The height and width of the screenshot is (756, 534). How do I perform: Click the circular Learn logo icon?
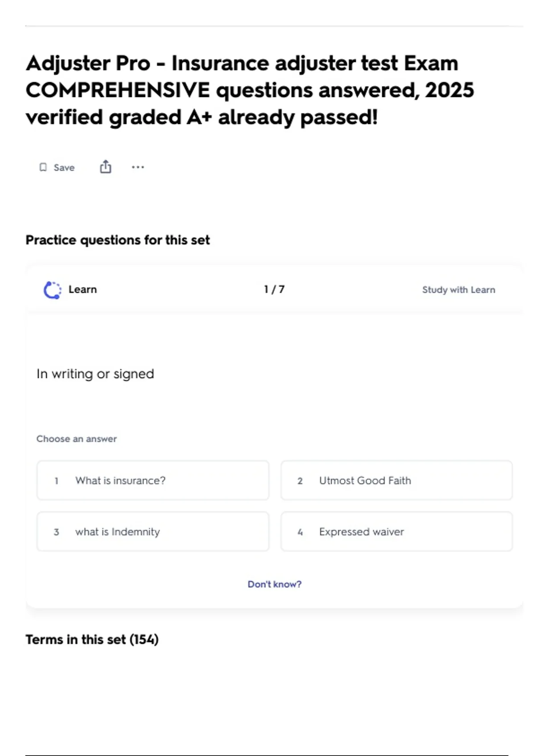[x=53, y=290]
